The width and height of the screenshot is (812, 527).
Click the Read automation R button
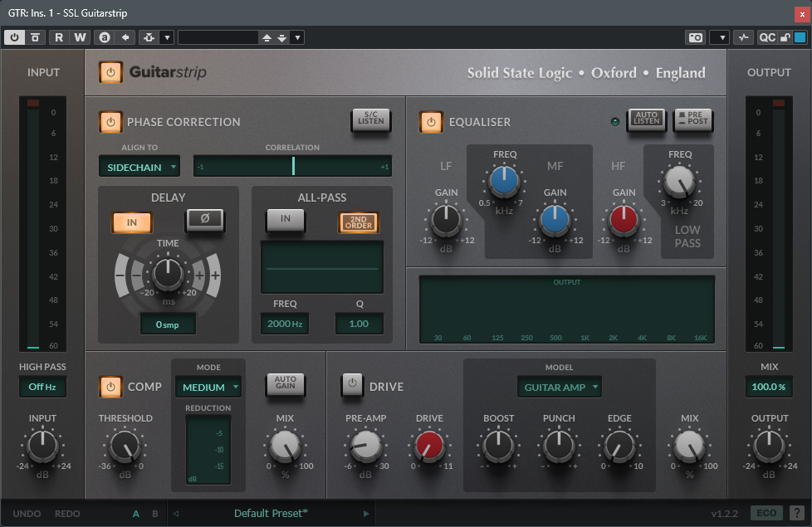click(x=59, y=37)
